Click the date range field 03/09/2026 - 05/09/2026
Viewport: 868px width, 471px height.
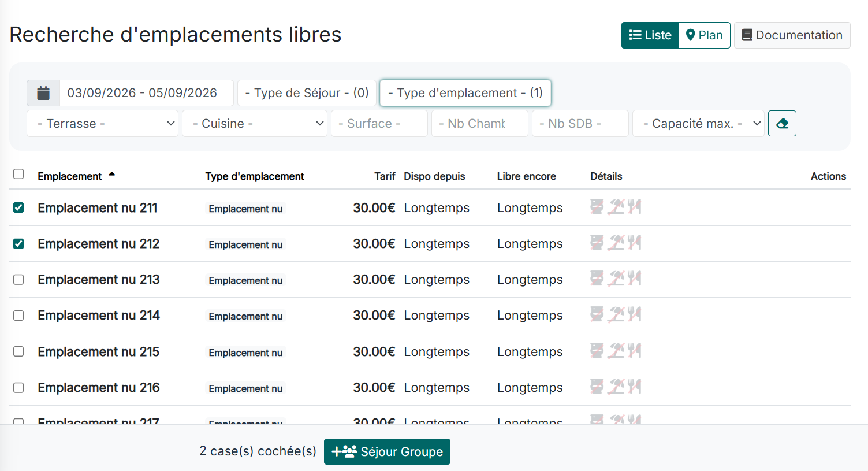[147, 93]
